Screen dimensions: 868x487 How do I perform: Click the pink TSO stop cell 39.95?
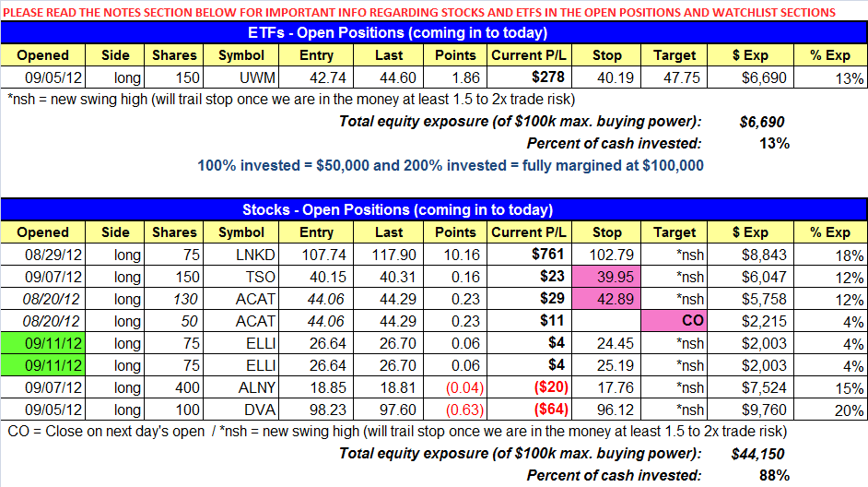point(606,277)
